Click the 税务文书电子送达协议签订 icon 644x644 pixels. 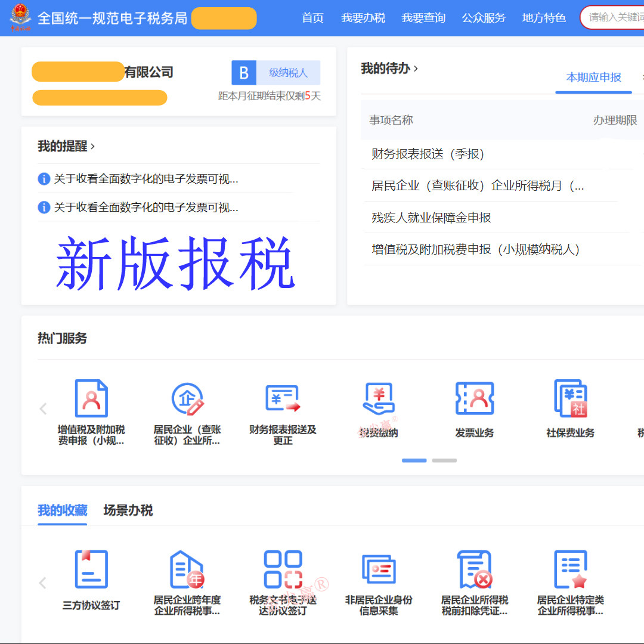[282, 568]
